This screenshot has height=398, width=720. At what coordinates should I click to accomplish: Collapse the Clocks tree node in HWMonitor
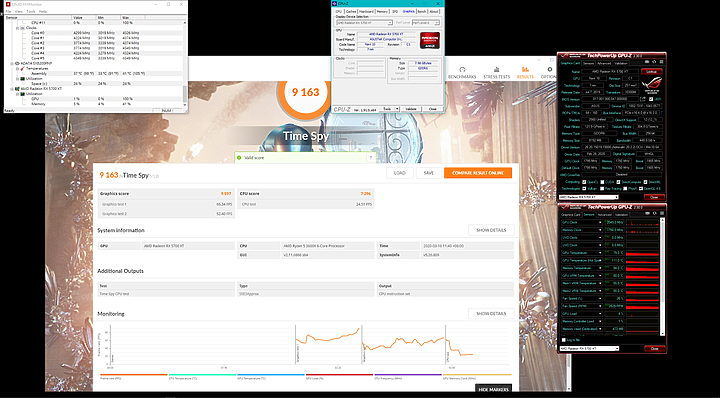(x=17, y=28)
